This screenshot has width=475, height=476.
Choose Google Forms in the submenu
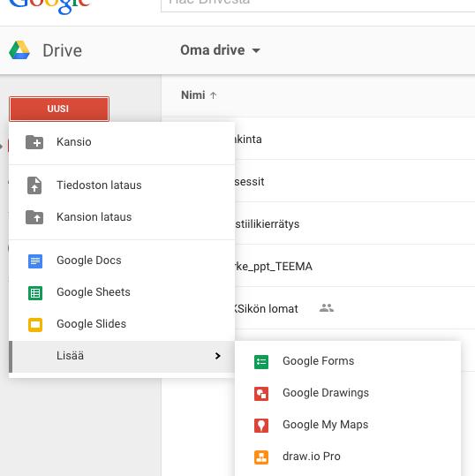[x=348, y=361]
